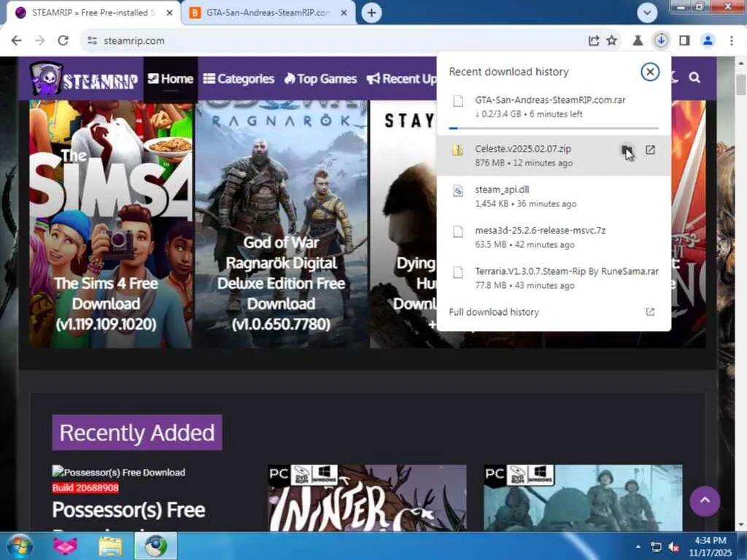The height and width of the screenshot is (560, 747).
Task: Go back using the browser back arrow
Action: [16, 41]
